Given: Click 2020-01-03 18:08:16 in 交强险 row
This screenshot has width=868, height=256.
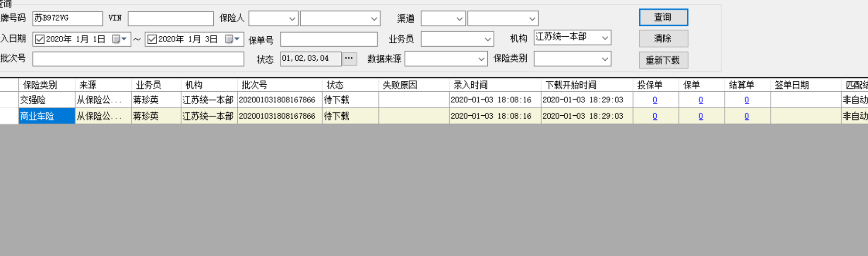Looking at the screenshot, I should tap(491, 100).
